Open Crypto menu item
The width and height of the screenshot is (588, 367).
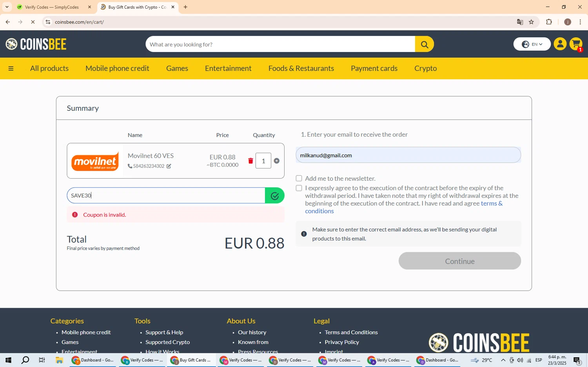tap(425, 69)
